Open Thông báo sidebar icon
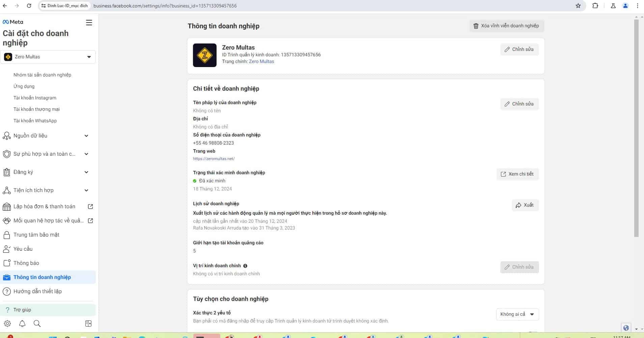 [7, 263]
